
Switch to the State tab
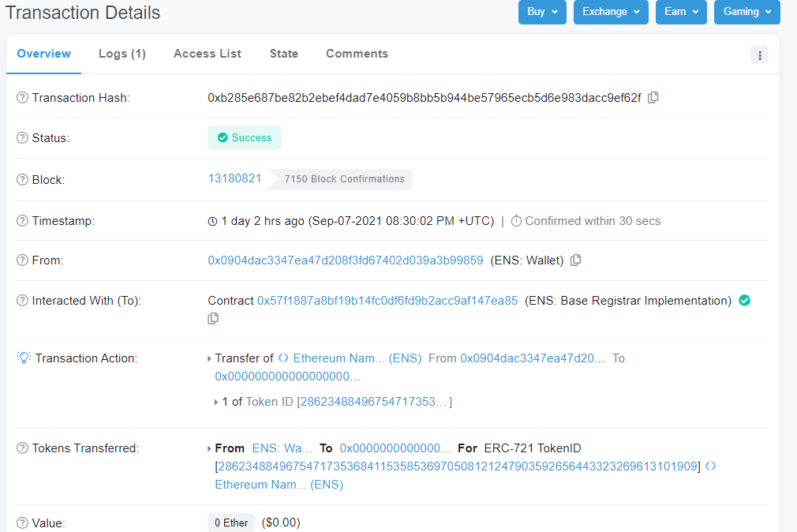click(x=283, y=54)
